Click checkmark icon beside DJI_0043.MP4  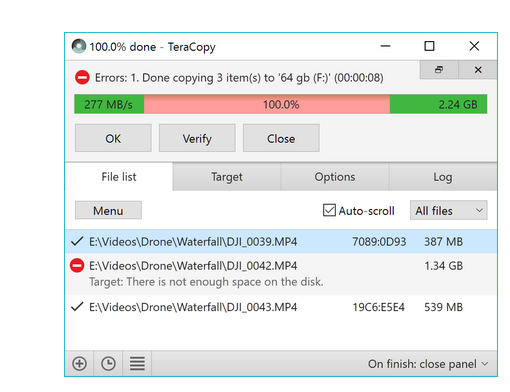(x=77, y=307)
